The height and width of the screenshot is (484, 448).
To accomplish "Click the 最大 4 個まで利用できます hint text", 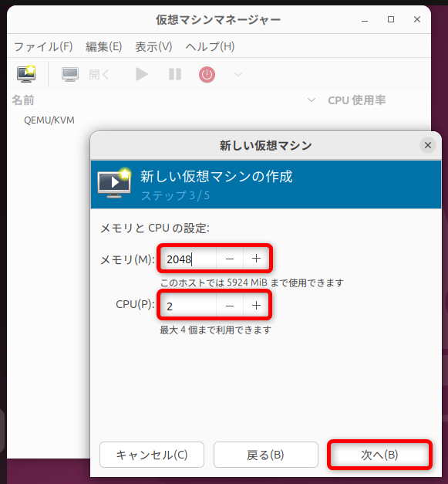I will click(216, 330).
